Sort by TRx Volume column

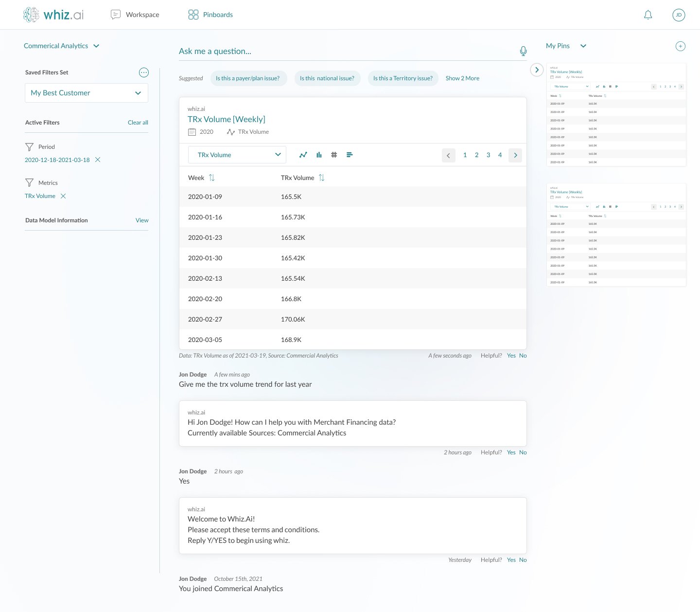click(321, 178)
